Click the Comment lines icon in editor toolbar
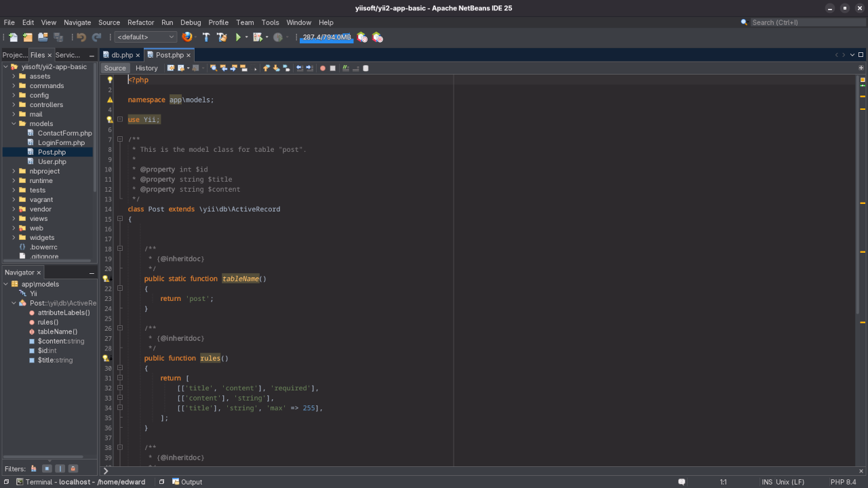The width and height of the screenshot is (868, 488). coord(346,68)
